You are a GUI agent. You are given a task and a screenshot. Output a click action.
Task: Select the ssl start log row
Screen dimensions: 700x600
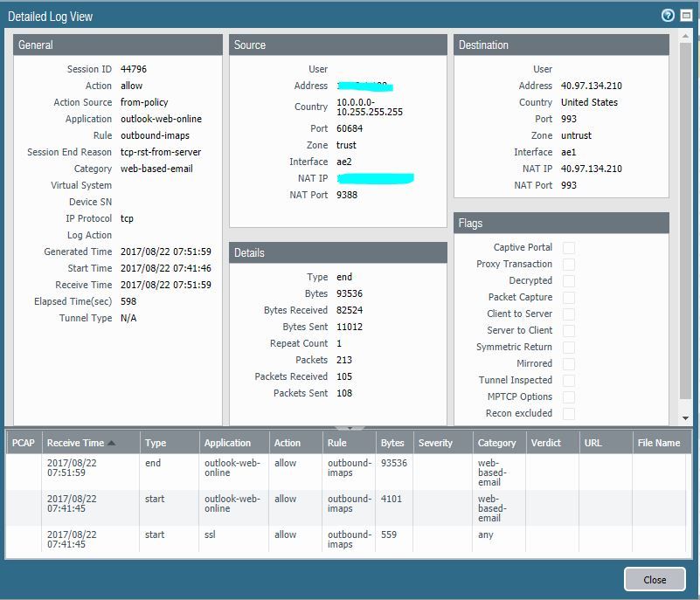(262, 539)
